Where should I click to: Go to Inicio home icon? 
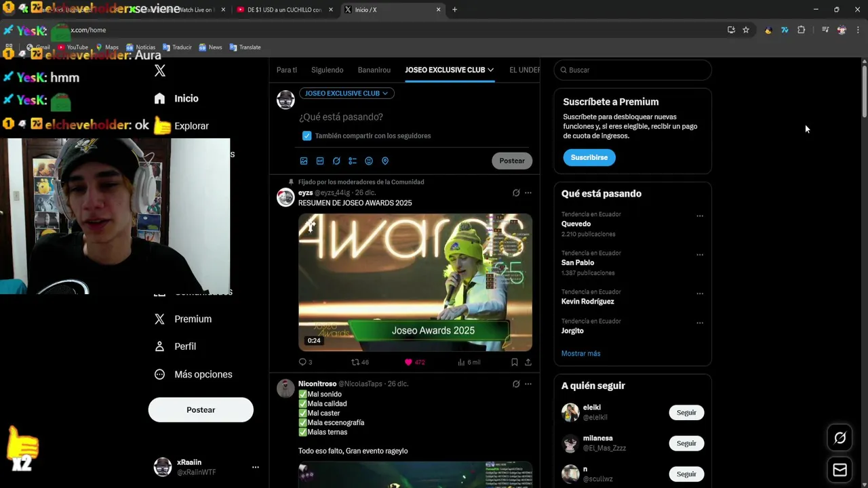point(159,98)
